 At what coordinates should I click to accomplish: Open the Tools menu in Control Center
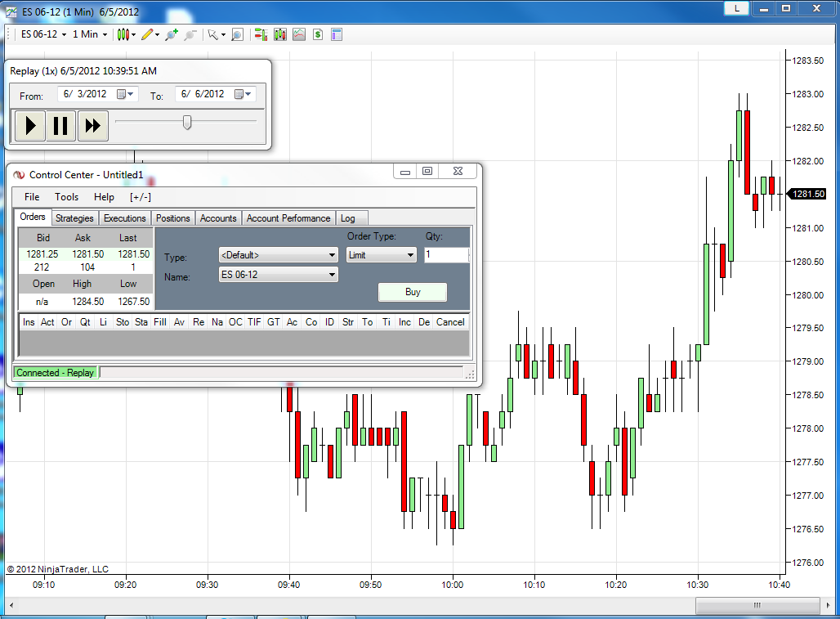(x=66, y=197)
